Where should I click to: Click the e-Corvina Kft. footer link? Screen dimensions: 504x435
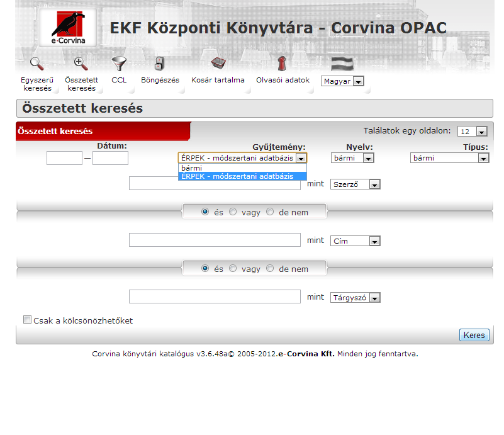(306, 354)
